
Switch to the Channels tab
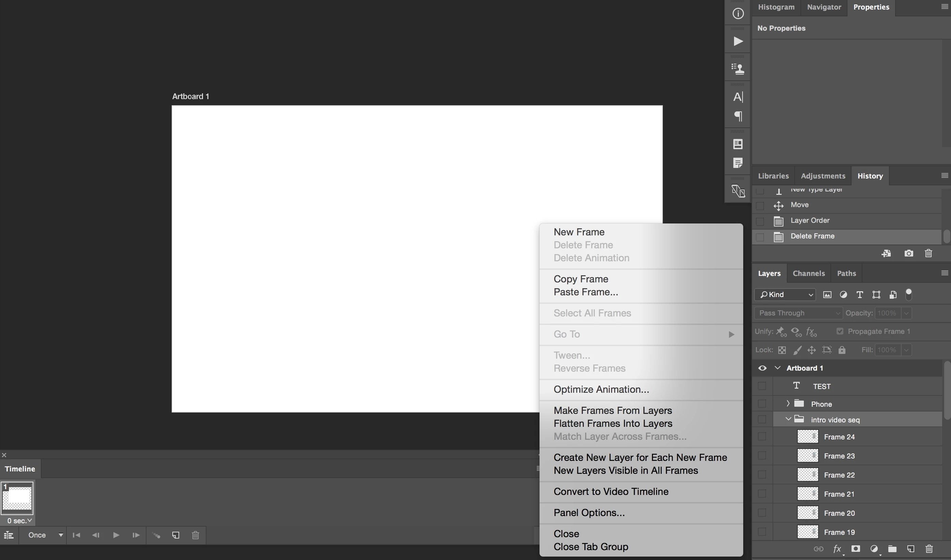pyautogui.click(x=808, y=273)
